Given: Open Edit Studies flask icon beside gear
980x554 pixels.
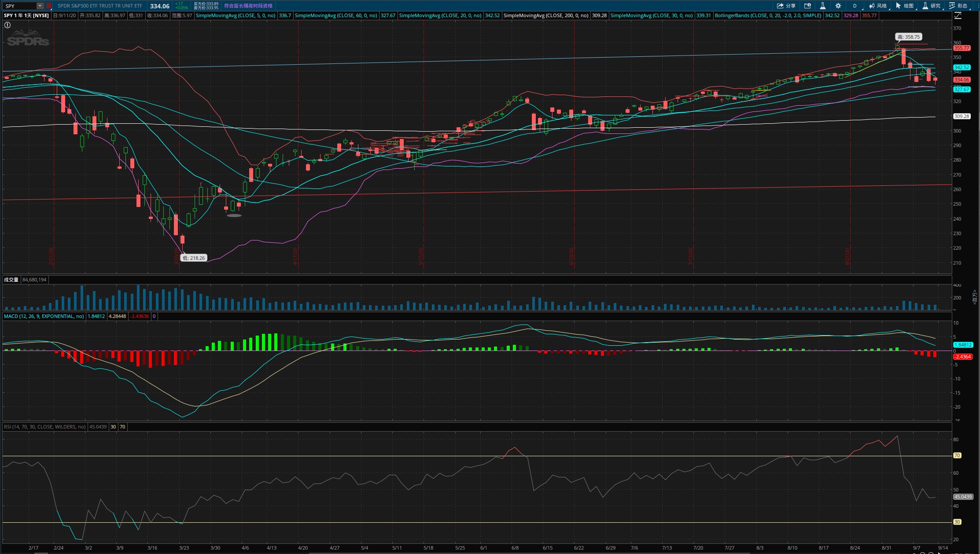Looking at the screenshot, I should [822, 6].
